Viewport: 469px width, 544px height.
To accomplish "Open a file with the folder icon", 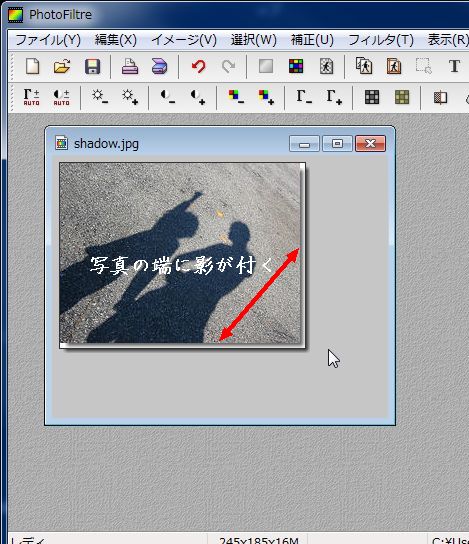I will [62, 66].
